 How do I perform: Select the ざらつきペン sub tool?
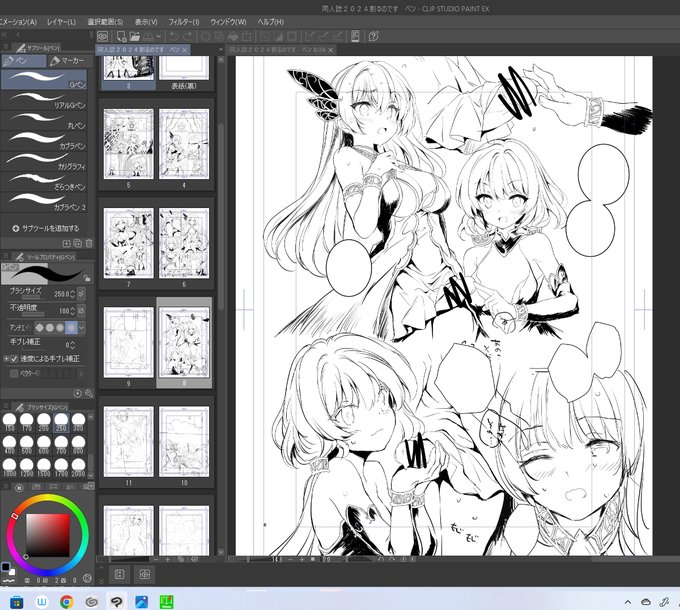point(44,182)
